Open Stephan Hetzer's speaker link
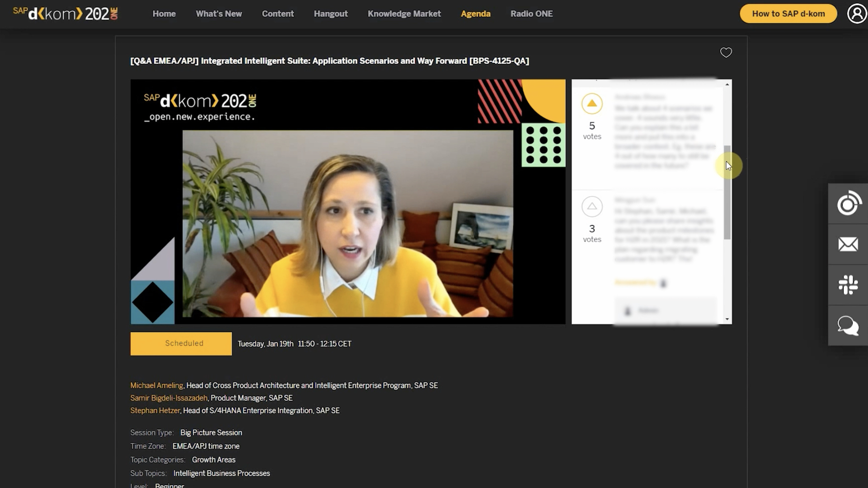This screenshot has height=488, width=868. point(155,411)
